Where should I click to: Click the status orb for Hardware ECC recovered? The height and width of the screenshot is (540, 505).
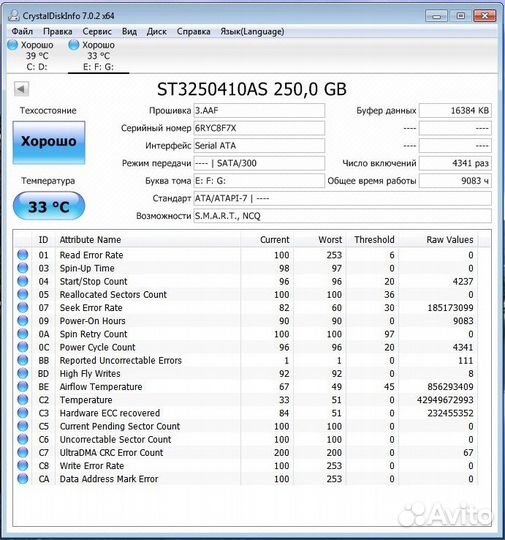pos(23,413)
